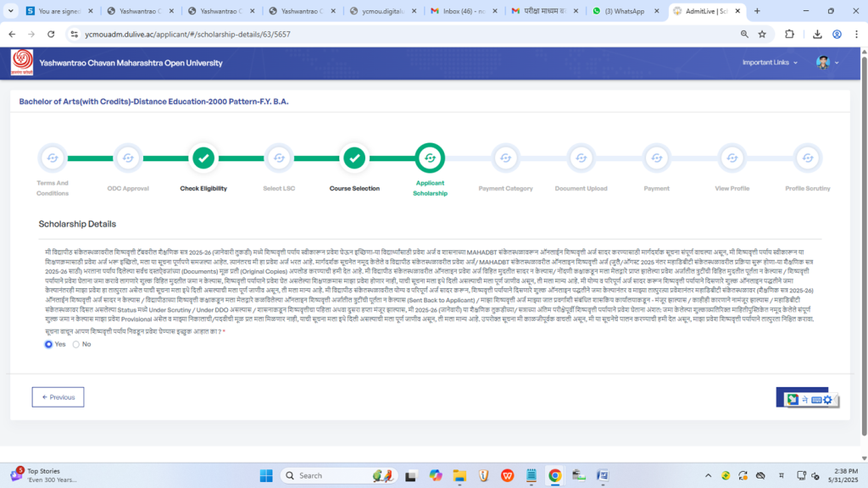This screenshot has height=488, width=868.
Task: Click the Previous button
Action: (58, 396)
